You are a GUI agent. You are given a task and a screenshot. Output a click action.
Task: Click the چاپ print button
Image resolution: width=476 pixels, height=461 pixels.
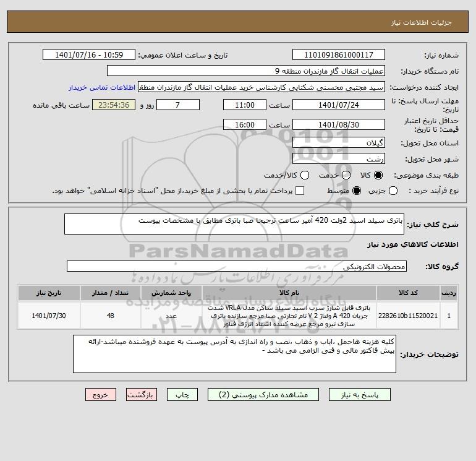pos(182,394)
